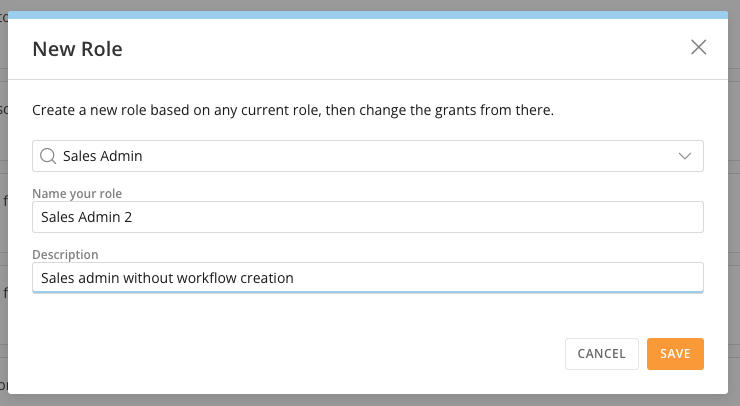The height and width of the screenshot is (406, 740).
Task: Click the "Create a new role" instruction text
Action: 293,110
